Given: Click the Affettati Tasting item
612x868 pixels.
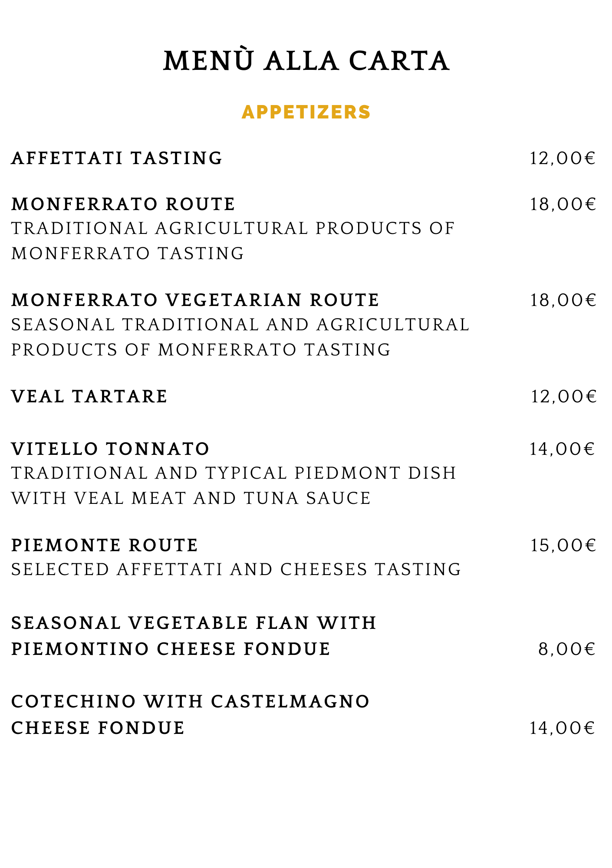Looking at the screenshot, I should tap(117, 158).
